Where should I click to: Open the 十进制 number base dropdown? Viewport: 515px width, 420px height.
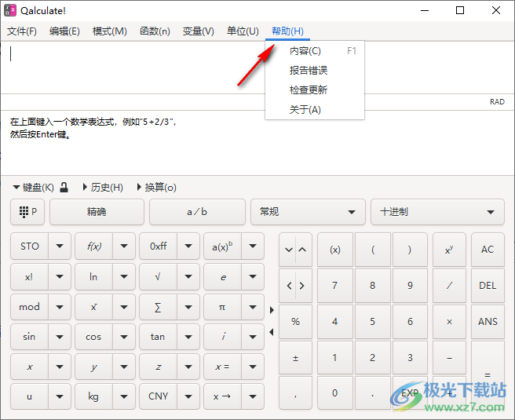[437, 212]
